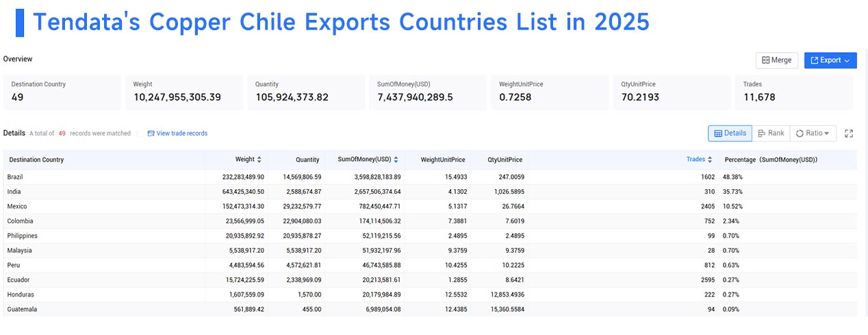Screen dimensions: 868x335
Task: Click the Destination Country column header
Action: 36,160
